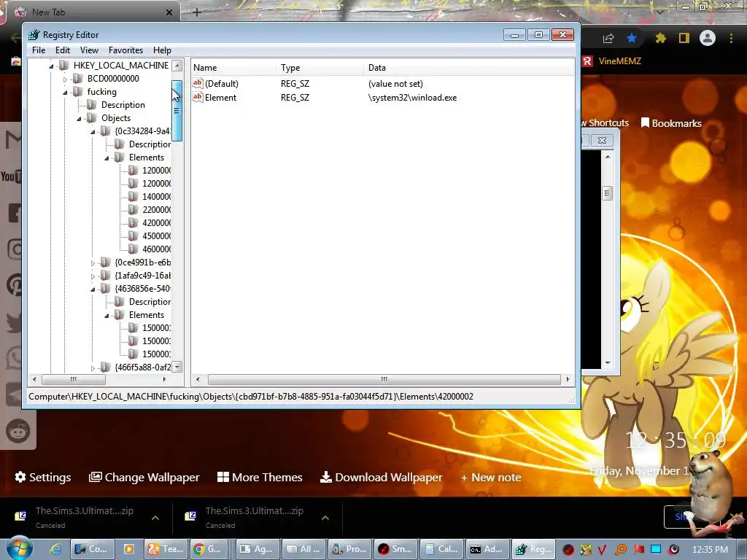
Task: Open the Reddit sidebar shortcut
Action: pyautogui.click(x=18, y=432)
